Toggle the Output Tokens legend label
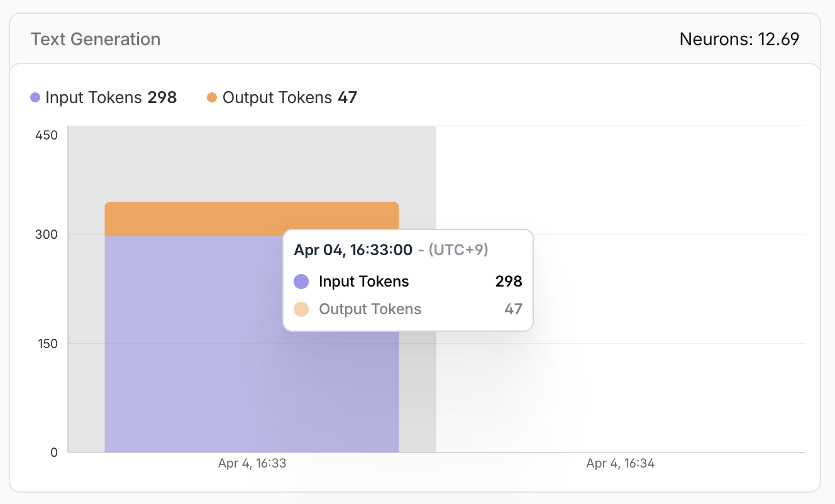The height and width of the screenshot is (504, 835). [277, 97]
